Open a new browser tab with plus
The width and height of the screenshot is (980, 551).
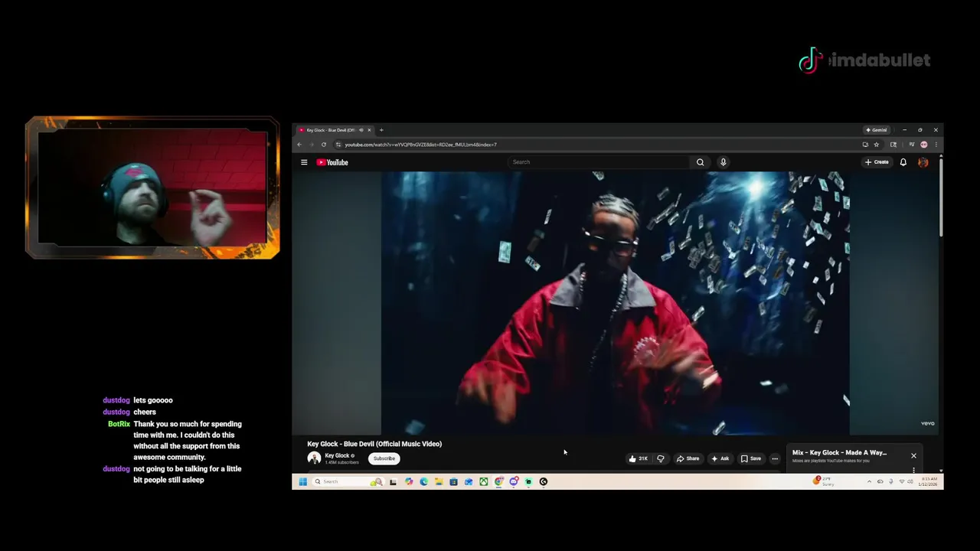[381, 130]
